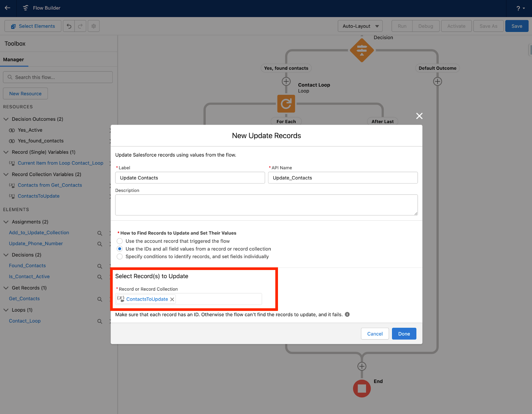Screen dimensions: 532x414
Task: Remove ContactsToUpdate with the X icon
Action: point(172,299)
